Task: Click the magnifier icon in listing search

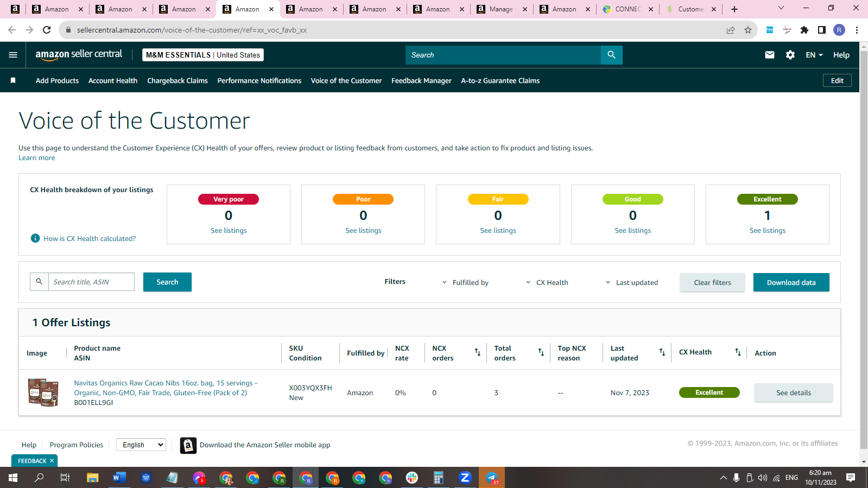Action: pos(39,282)
